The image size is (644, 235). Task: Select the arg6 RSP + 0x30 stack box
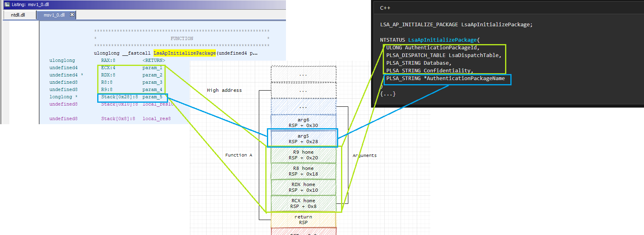[303, 123]
